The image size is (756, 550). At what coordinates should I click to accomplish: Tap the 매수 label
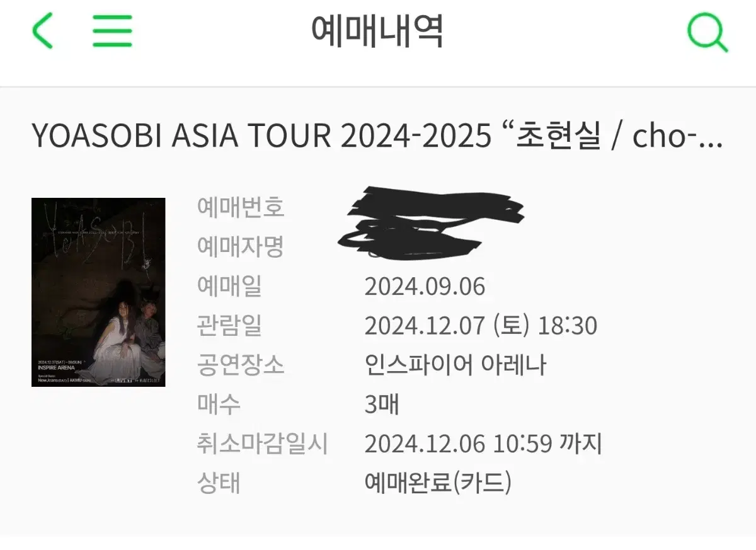[219, 404]
